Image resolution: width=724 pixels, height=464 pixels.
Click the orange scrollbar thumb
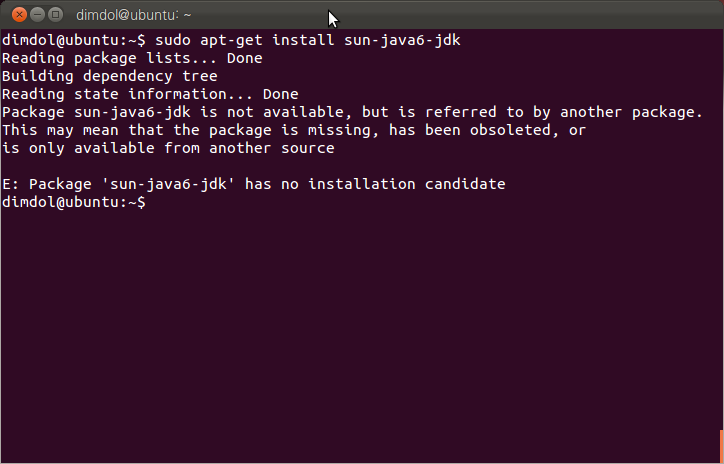722,444
